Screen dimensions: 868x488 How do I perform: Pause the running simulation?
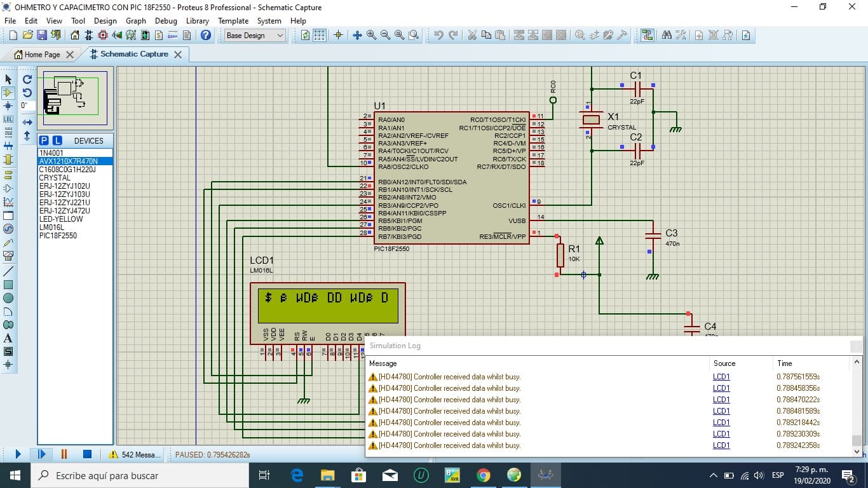click(x=64, y=454)
